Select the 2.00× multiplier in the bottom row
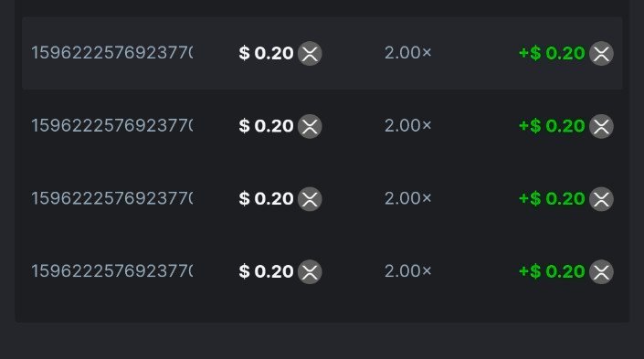 tap(407, 271)
